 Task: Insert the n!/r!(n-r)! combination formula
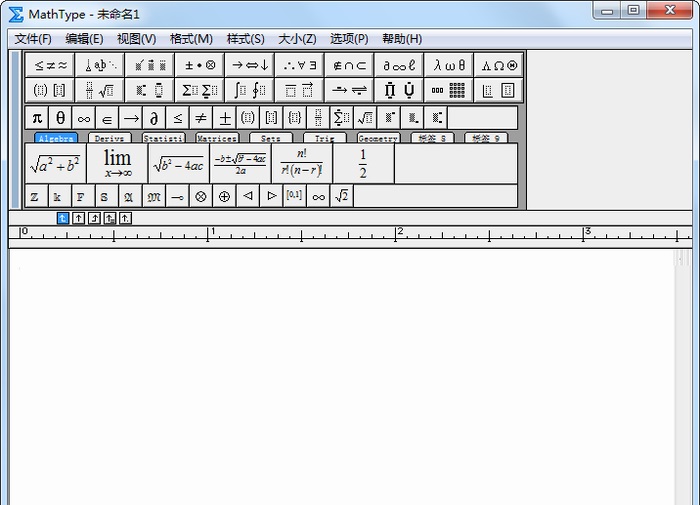click(301, 163)
